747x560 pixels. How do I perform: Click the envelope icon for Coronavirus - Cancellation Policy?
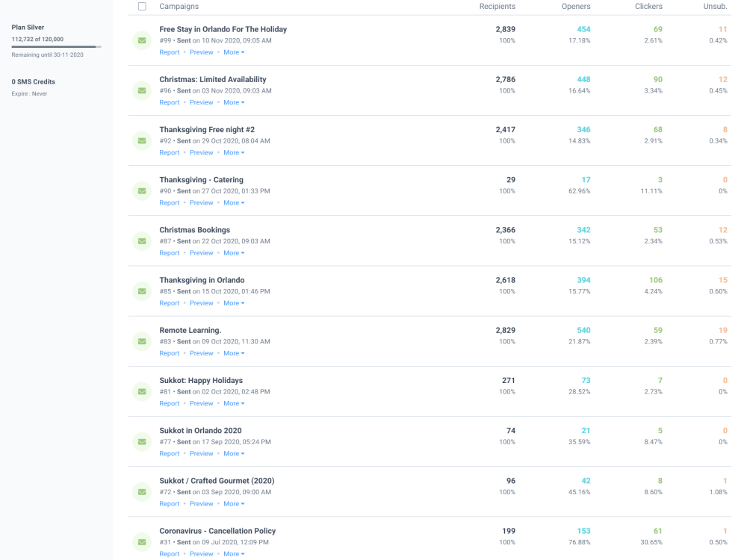(x=142, y=541)
